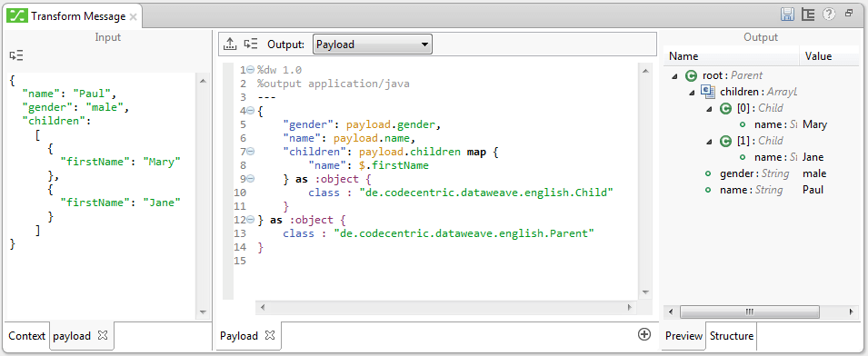This screenshot has width=868, height=356.
Task: Click the upload sample data icon
Action: coord(229,44)
